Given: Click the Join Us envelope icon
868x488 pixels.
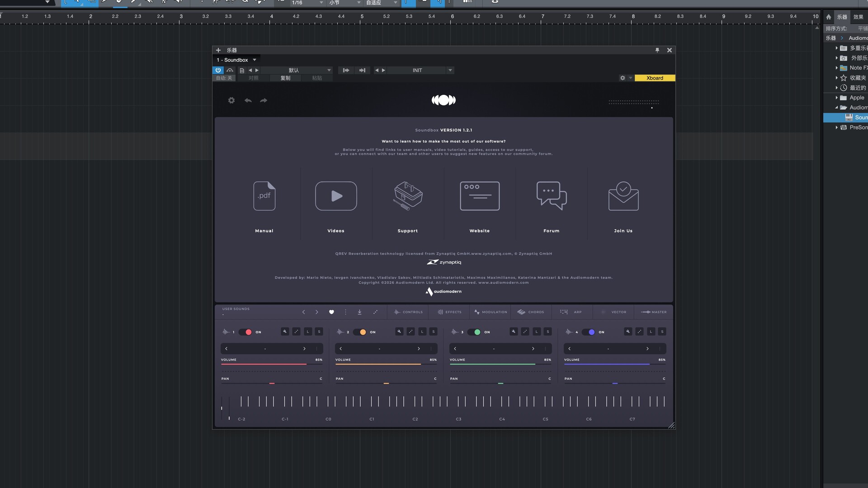Looking at the screenshot, I should (x=623, y=196).
